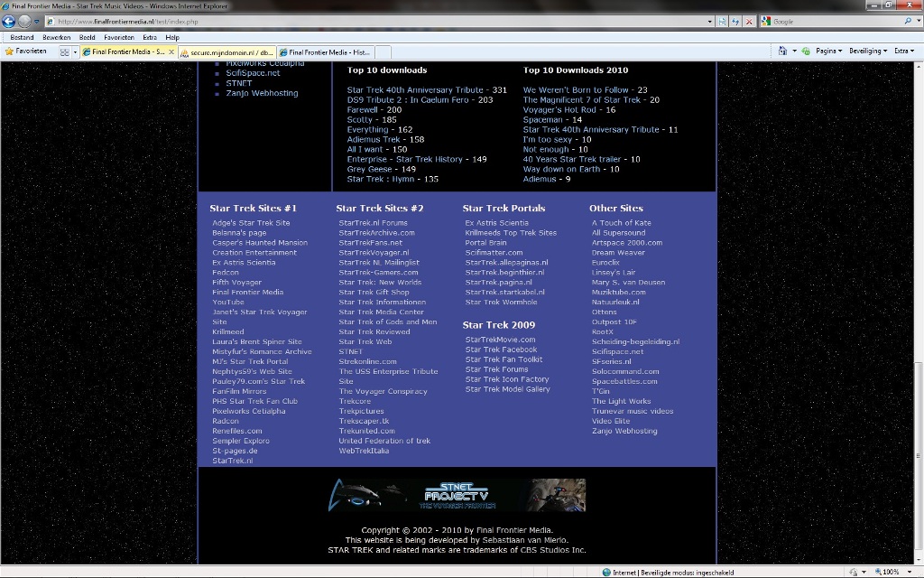Open a new blank tab
924x578 pixels.
(383, 52)
